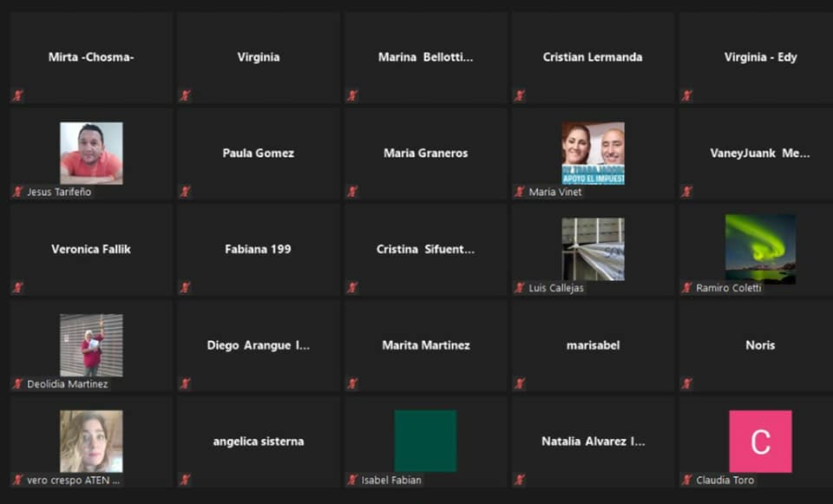Click muted mic icon on angelica sisterna tile
833x504 pixels.
(x=185, y=480)
